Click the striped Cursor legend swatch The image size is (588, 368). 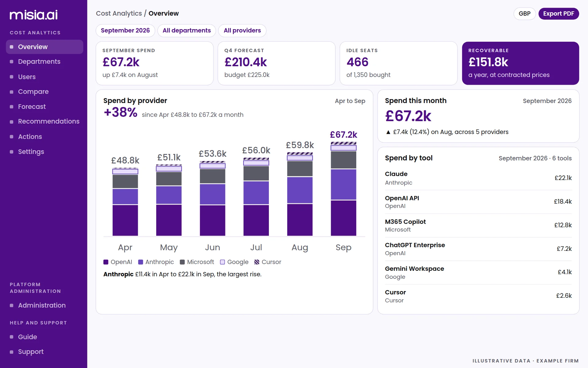click(257, 262)
